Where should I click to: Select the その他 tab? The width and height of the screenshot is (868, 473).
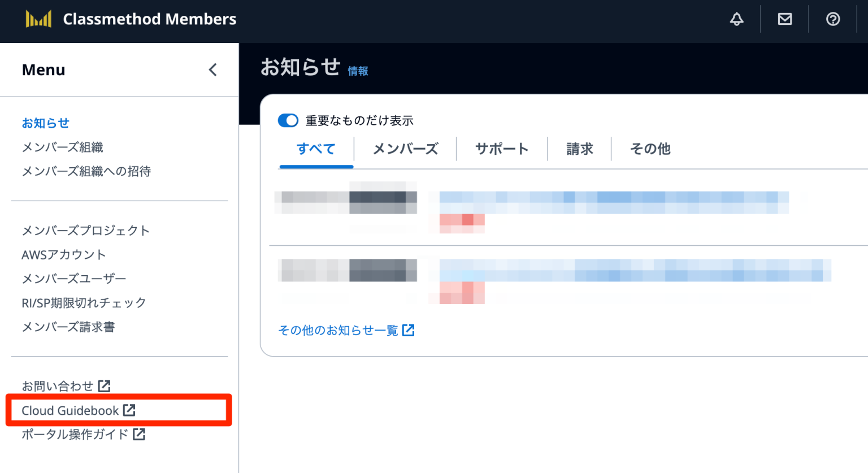[650, 149]
